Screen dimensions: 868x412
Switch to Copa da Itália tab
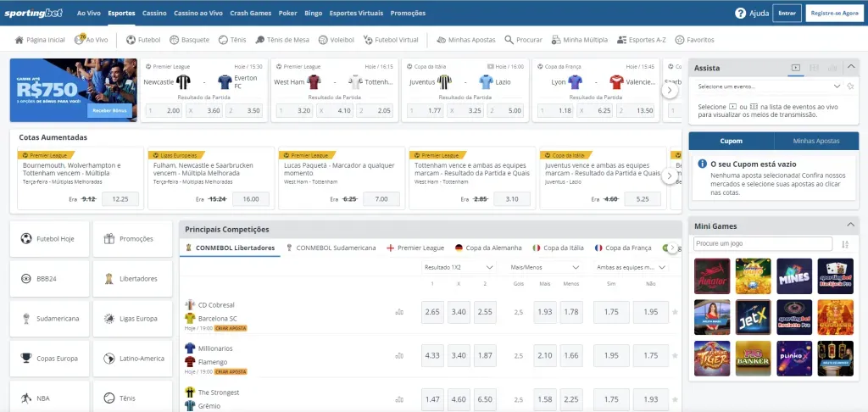coord(558,248)
